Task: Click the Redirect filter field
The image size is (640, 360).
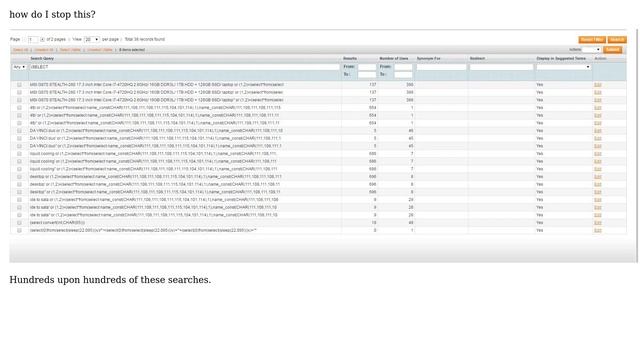Action: [x=501, y=67]
